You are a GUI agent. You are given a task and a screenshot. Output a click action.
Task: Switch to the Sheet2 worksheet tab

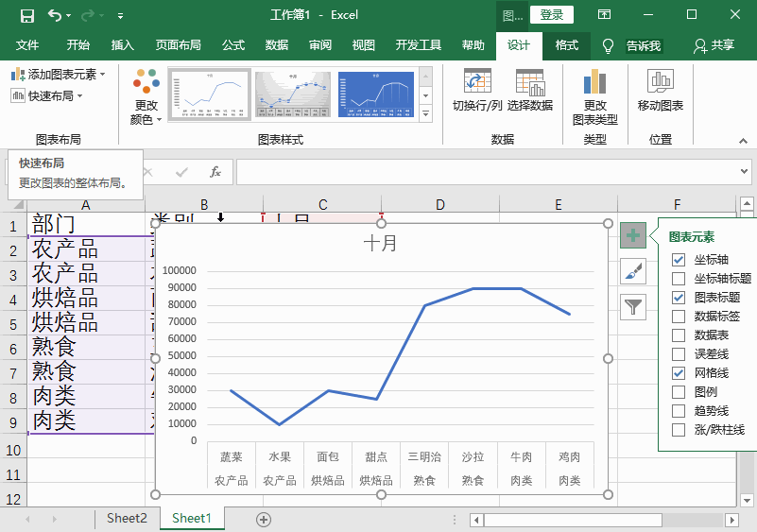(x=127, y=518)
